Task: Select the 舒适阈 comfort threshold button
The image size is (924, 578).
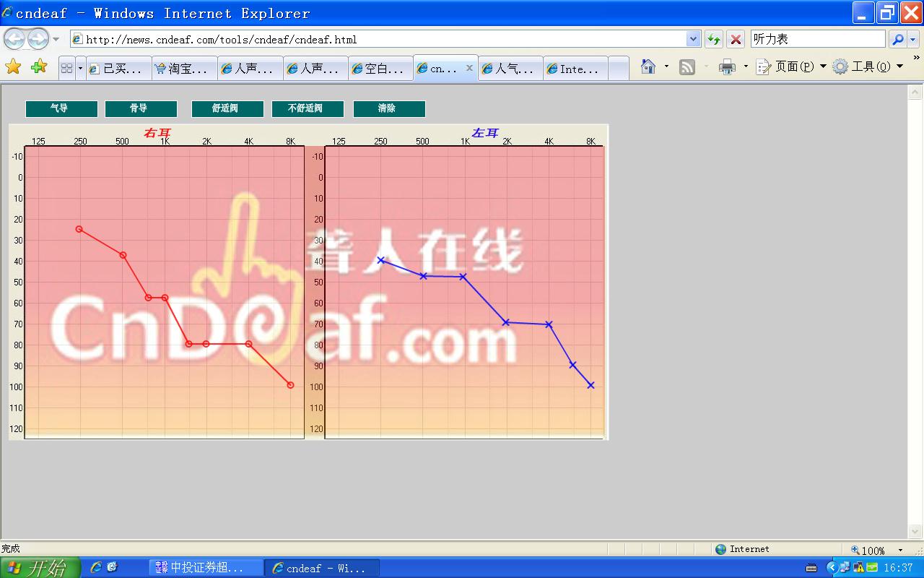Action: click(x=227, y=108)
